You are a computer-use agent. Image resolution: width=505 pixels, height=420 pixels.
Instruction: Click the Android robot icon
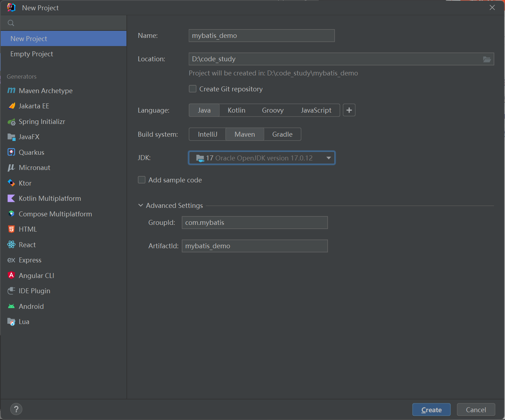11,306
